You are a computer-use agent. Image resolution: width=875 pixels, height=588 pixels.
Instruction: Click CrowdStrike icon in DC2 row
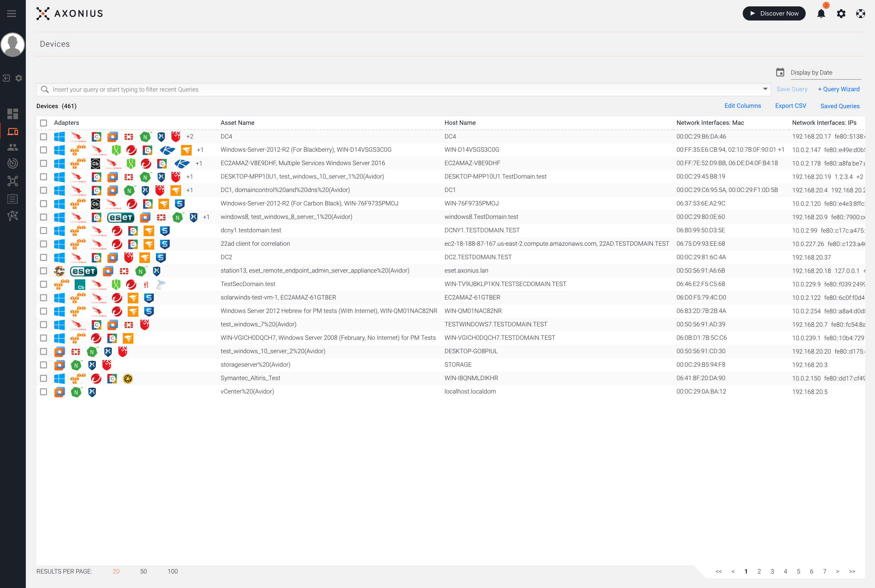click(78, 258)
